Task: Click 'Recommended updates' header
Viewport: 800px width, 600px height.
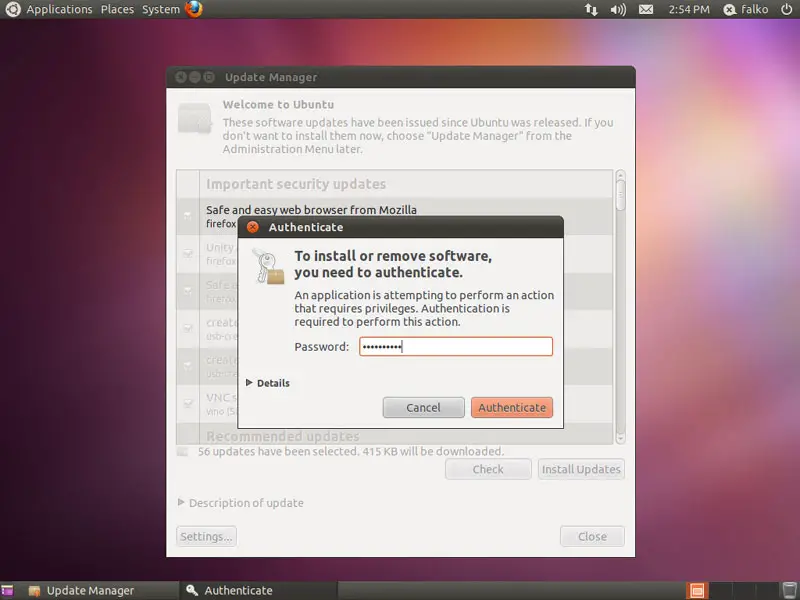Action: (x=283, y=437)
